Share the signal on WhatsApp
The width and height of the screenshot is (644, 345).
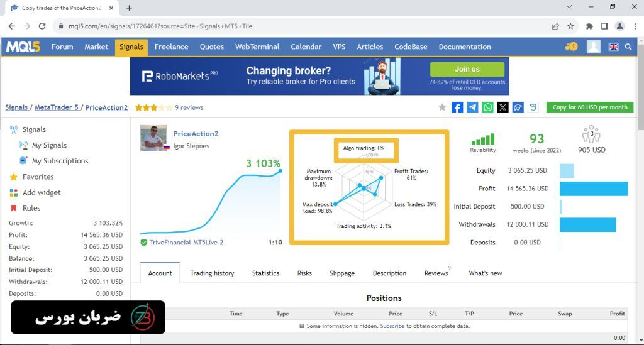[487, 107]
